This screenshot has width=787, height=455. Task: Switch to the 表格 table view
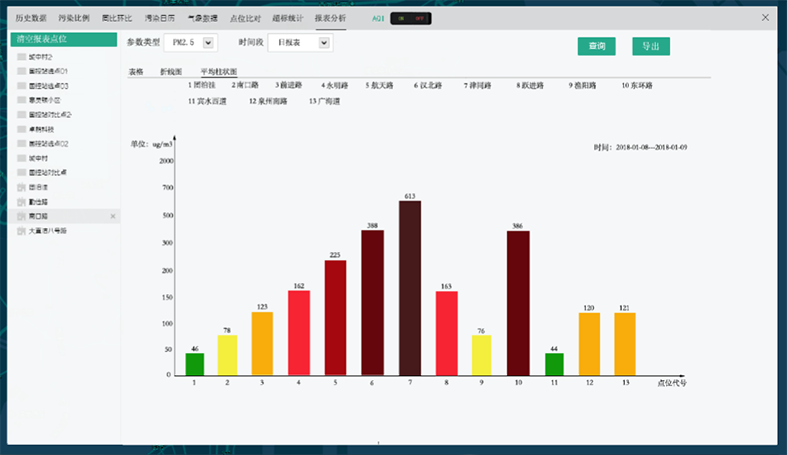click(136, 72)
